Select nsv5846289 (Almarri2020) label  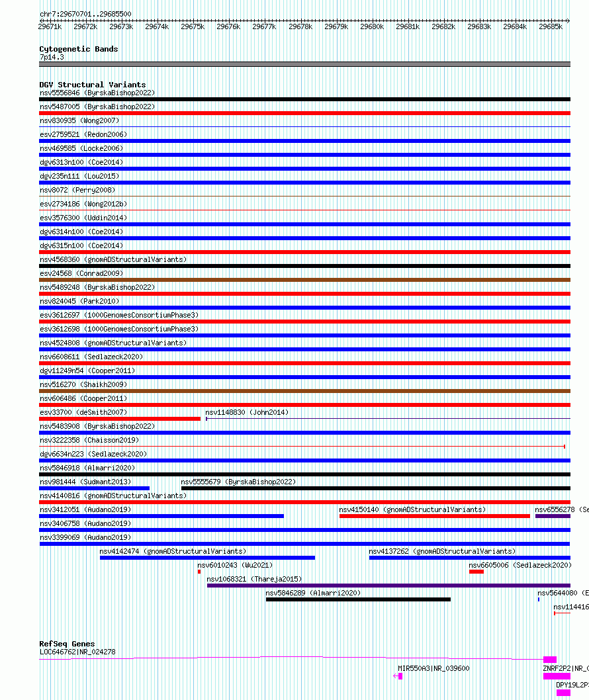point(314,593)
